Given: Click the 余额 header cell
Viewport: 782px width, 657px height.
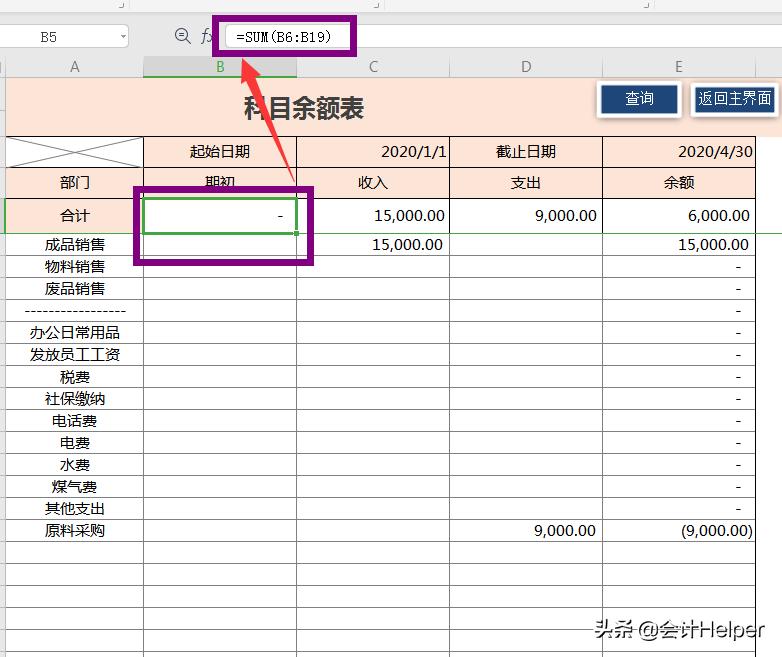Looking at the screenshot, I should coord(679,183).
